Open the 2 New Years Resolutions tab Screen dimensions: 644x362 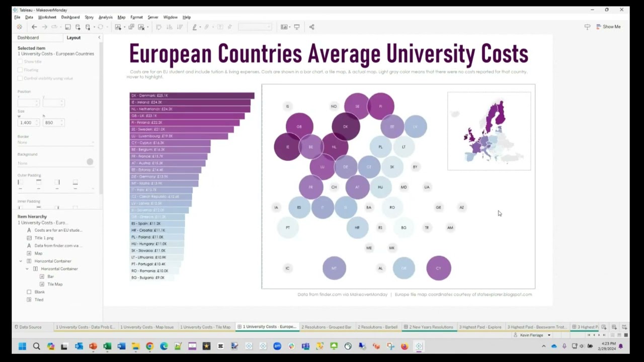428,327
